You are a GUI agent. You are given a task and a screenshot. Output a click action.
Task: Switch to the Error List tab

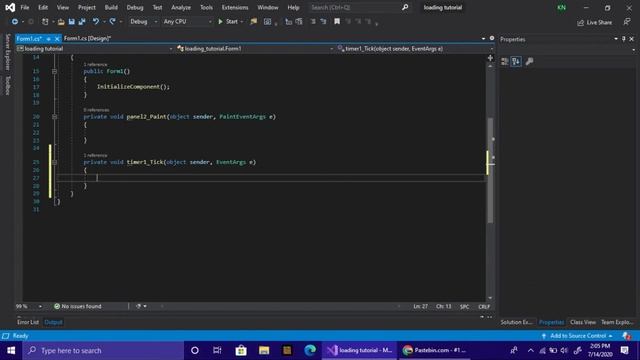point(28,322)
